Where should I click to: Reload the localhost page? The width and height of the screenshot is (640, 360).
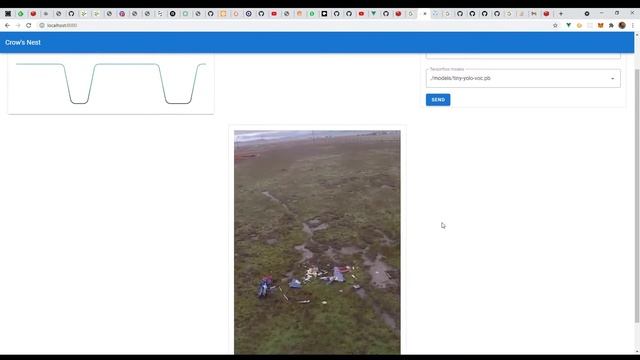(x=29, y=25)
